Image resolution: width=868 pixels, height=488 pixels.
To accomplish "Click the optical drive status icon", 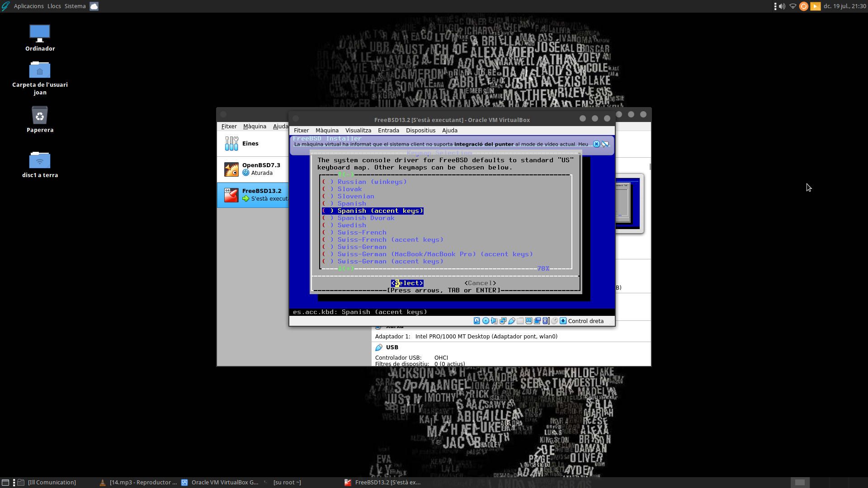I will click(x=486, y=321).
